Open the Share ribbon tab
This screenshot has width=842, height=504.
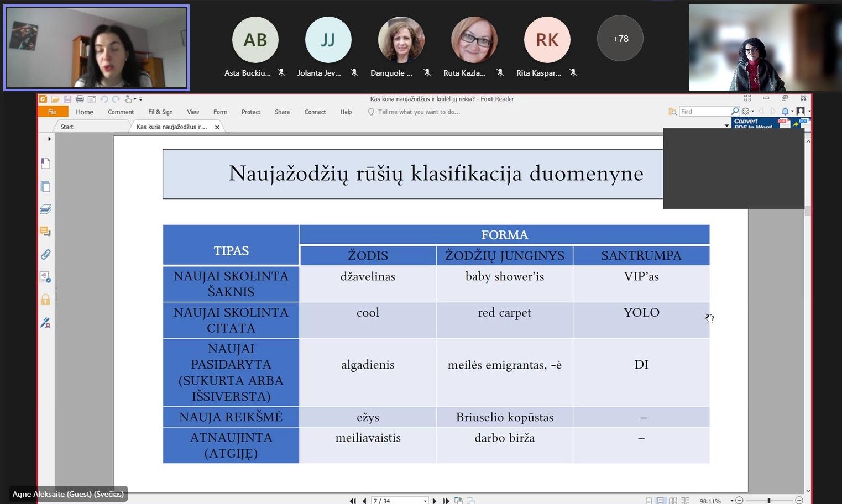pos(282,112)
